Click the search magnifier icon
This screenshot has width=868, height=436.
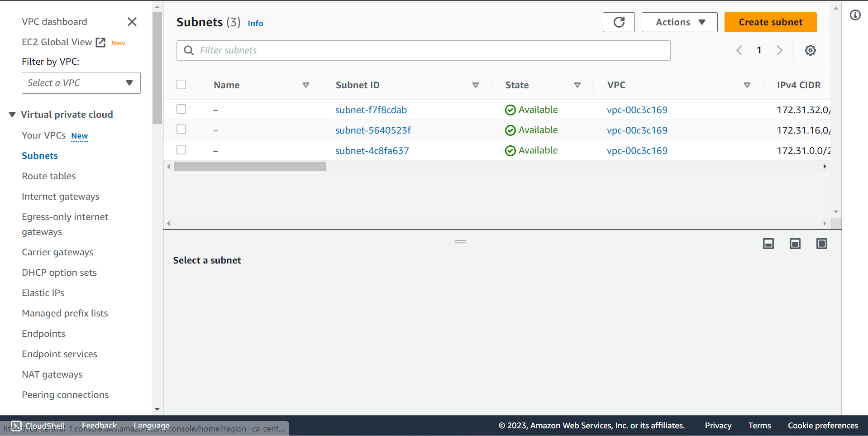189,50
